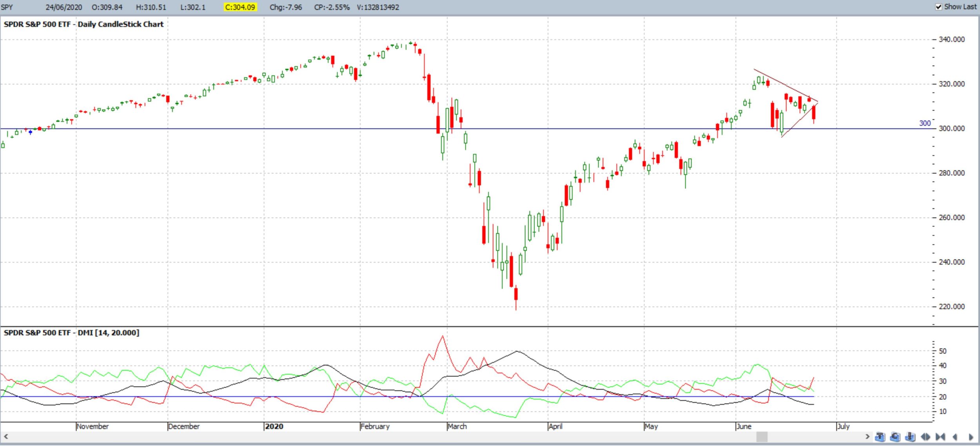
Task: Click the blue C icon in bottom toolbar
Action: [x=895, y=437]
